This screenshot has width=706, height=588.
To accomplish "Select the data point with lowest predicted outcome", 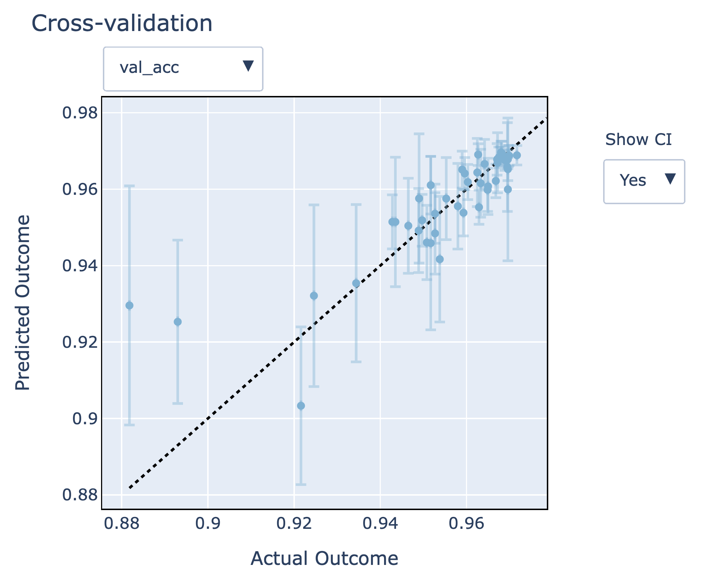I will pyautogui.click(x=301, y=406).
